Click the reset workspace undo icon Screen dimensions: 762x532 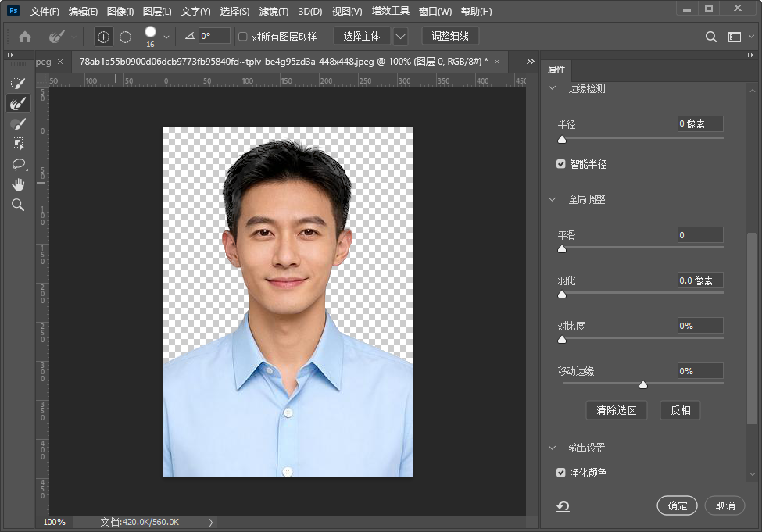(563, 506)
